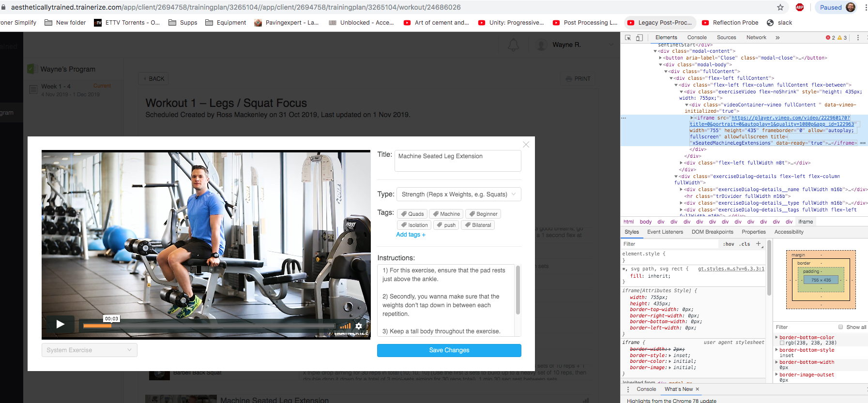868x403 pixels.
Task: Click the DevTools error count indicator
Action: pyautogui.click(x=830, y=38)
